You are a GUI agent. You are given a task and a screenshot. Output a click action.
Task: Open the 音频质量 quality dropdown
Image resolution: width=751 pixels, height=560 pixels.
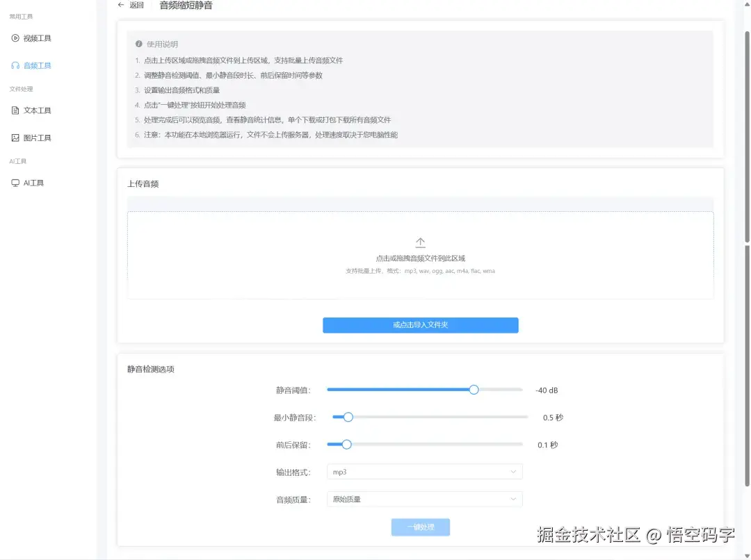424,499
